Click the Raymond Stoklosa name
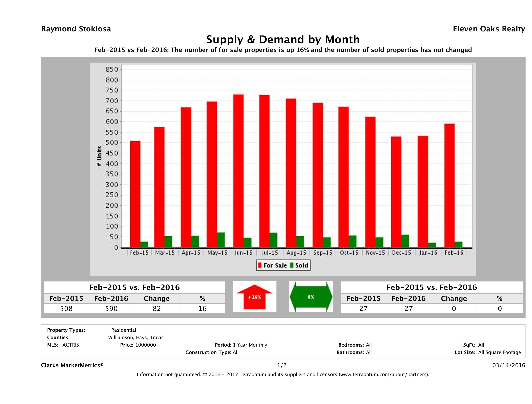532x404 pixels. pyautogui.click(x=76, y=29)
